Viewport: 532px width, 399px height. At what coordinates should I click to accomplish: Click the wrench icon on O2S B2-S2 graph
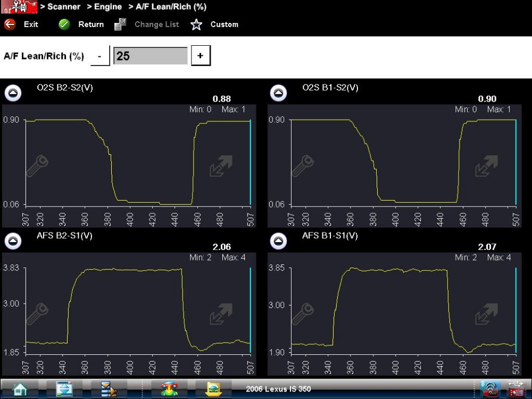37,166
